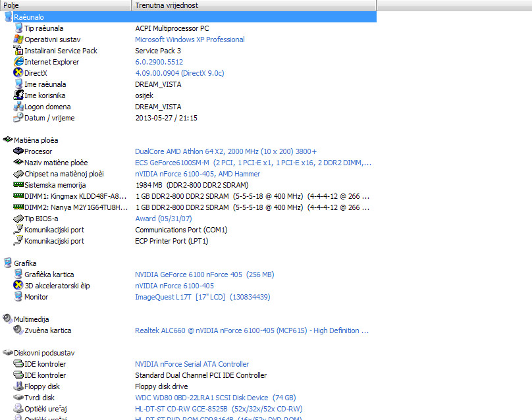The width and height of the screenshot is (532, 420).
Task: Click the icon of the Serial ATA IDE kontroler
Action: click(x=18, y=363)
